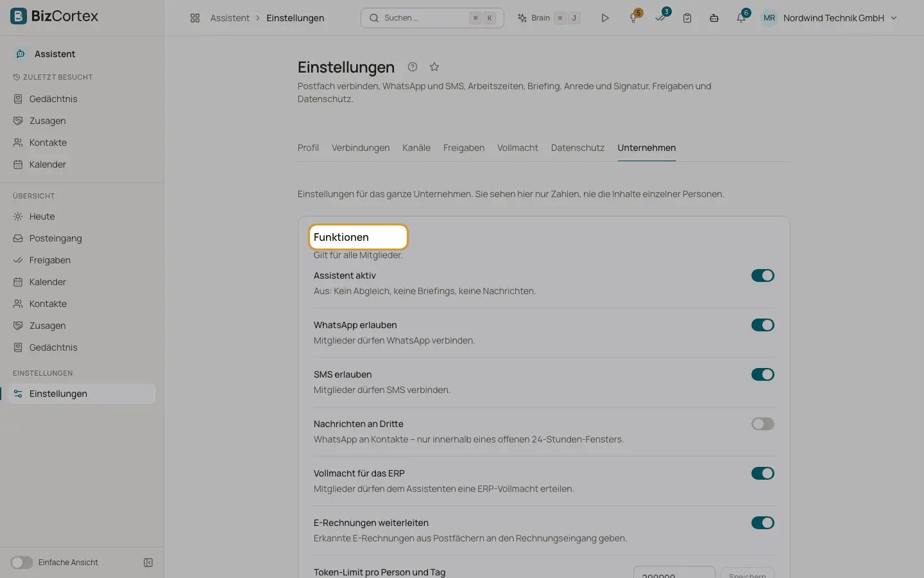Turn off the SMS erlauben switch
Screen dimensions: 924x578
pos(763,374)
